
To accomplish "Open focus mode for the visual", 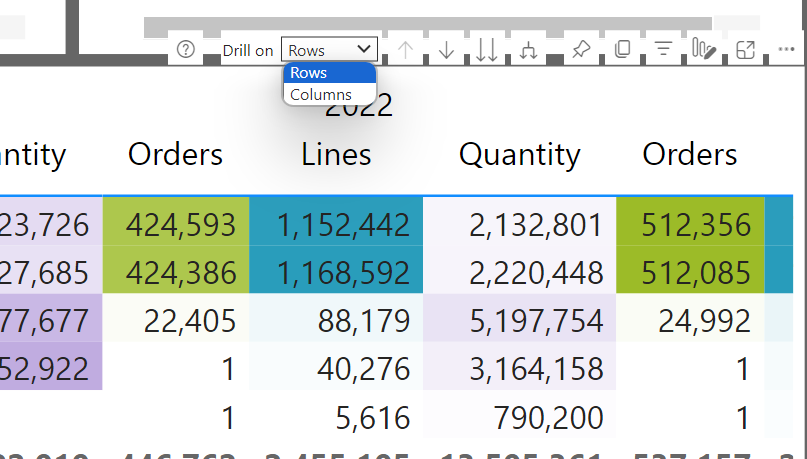I will pyautogui.click(x=745, y=50).
